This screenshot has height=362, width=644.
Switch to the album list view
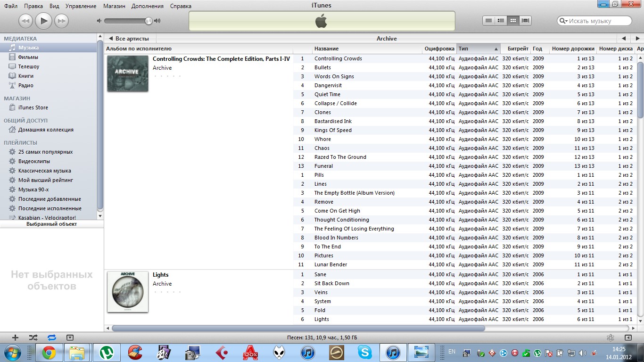(501, 20)
